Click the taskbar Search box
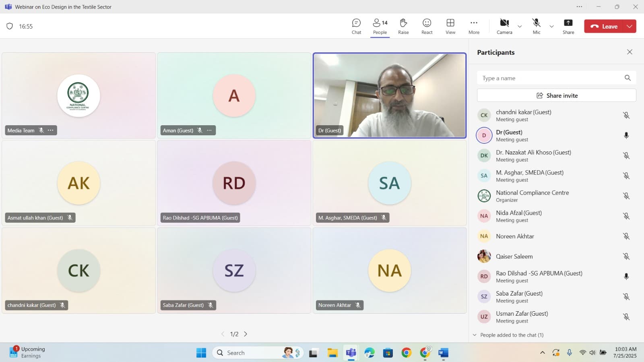Image resolution: width=644 pixels, height=362 pixels. [x=258, y=353]
